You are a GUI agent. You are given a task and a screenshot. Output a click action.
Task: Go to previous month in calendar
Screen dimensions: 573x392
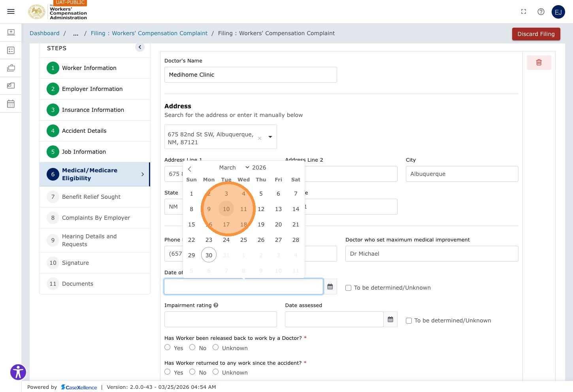(190, 169)
